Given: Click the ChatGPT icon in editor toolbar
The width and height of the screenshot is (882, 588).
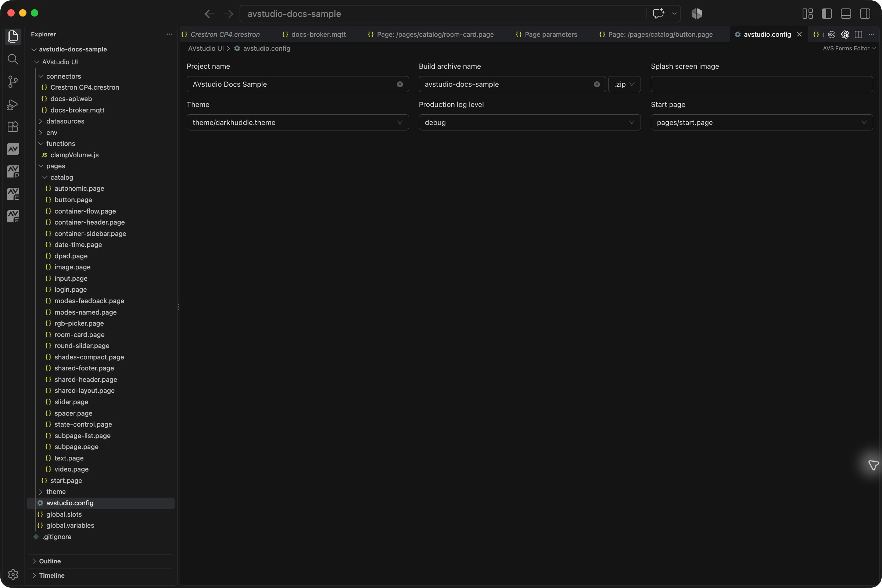Looking at the screenshot, I should pyautogui.click(x=845, y=35).
